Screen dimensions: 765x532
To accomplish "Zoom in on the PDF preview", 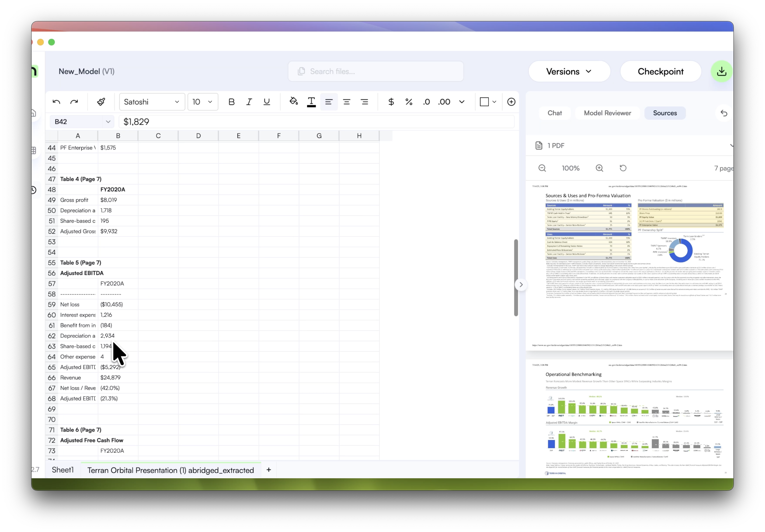I will pos(599,168).
